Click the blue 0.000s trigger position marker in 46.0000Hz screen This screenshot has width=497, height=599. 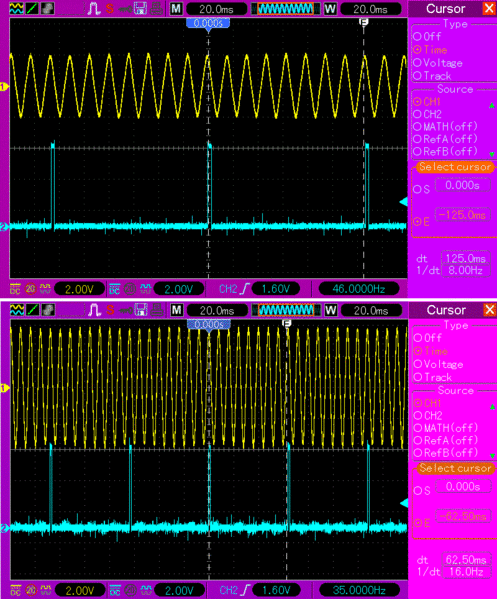coord(208,24)
